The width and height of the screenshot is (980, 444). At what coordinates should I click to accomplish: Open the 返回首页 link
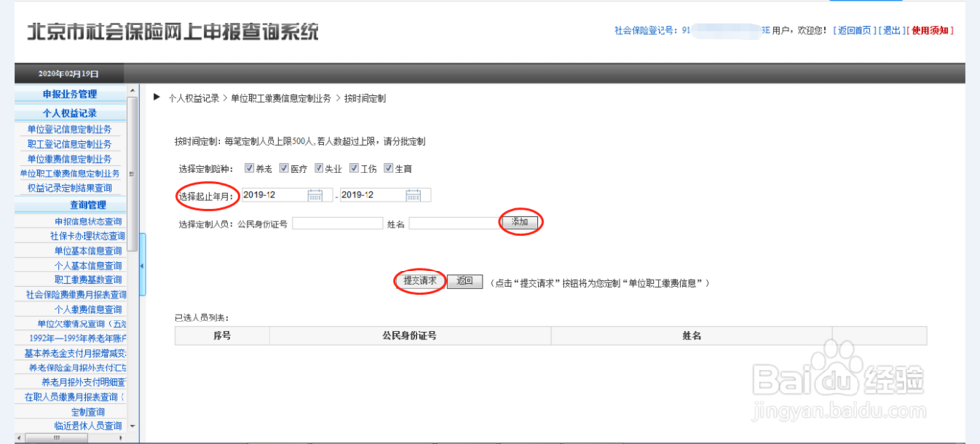click(x=855, y=30)
